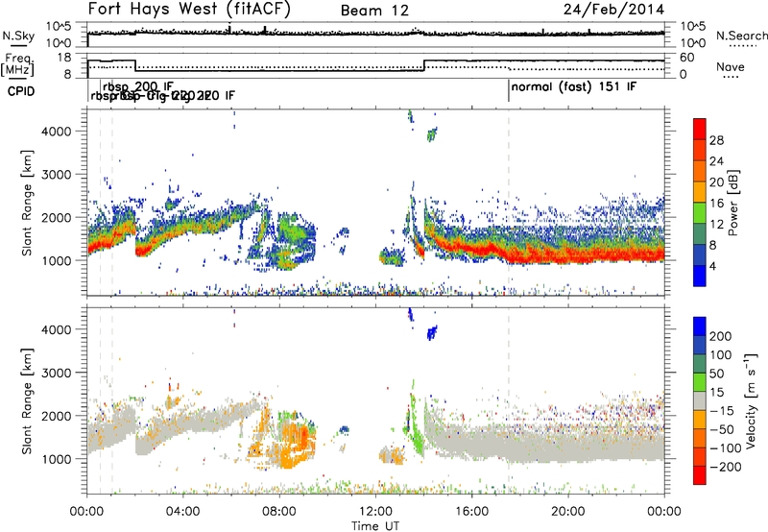Click the blue top segment of Velocity colorbar

700,326
